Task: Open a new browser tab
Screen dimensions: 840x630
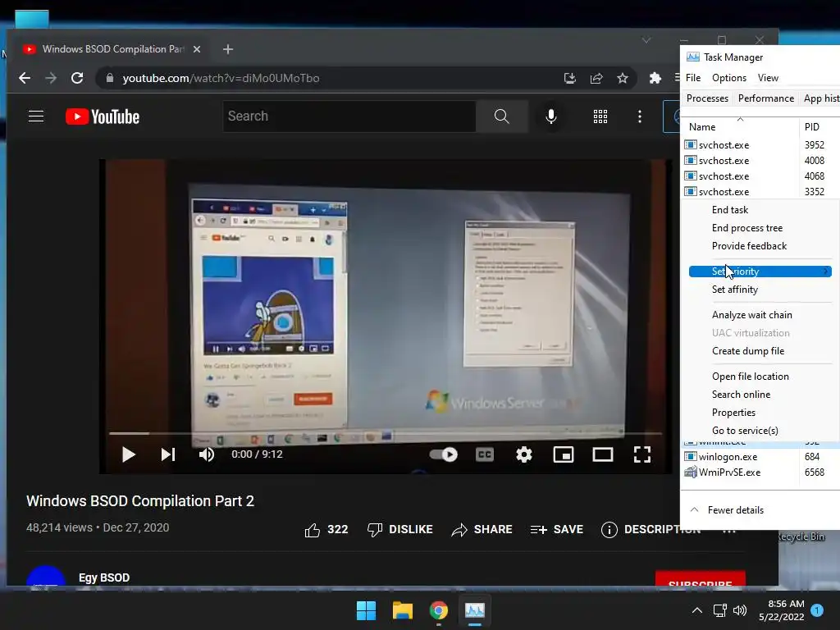Action: pos(228,49)
